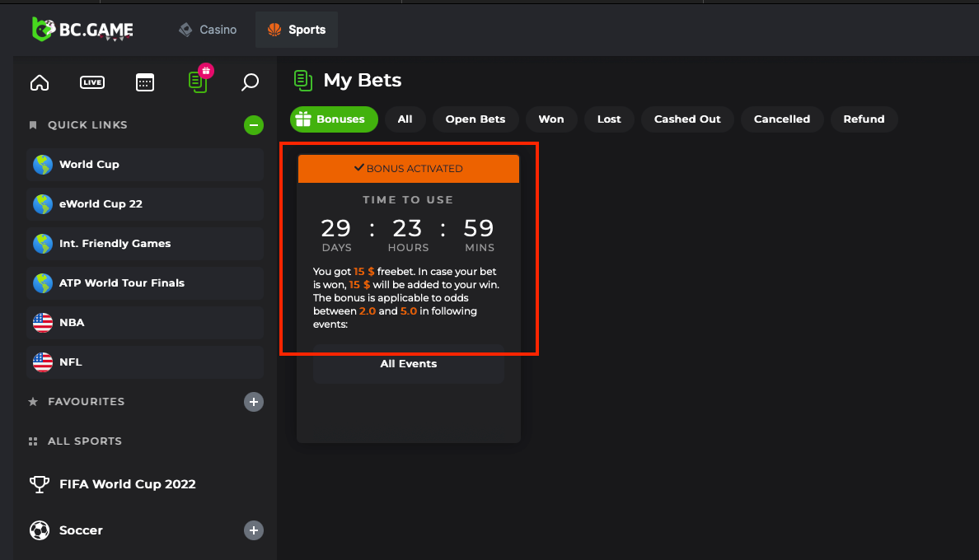This screenshot has width=979, height=560.
Task: Open the calendar schedule icon
Action: click(145, 82)
